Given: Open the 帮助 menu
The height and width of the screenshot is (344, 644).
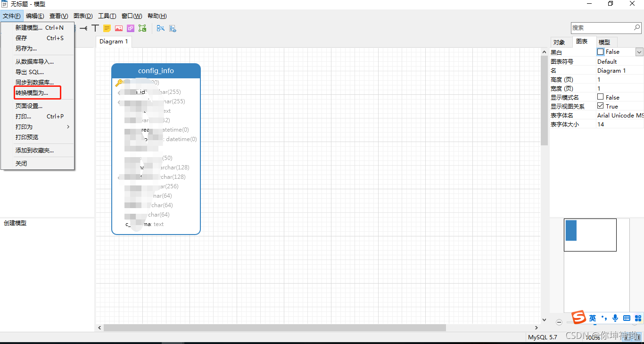Looking at the screenshot, I should [157, 16].
